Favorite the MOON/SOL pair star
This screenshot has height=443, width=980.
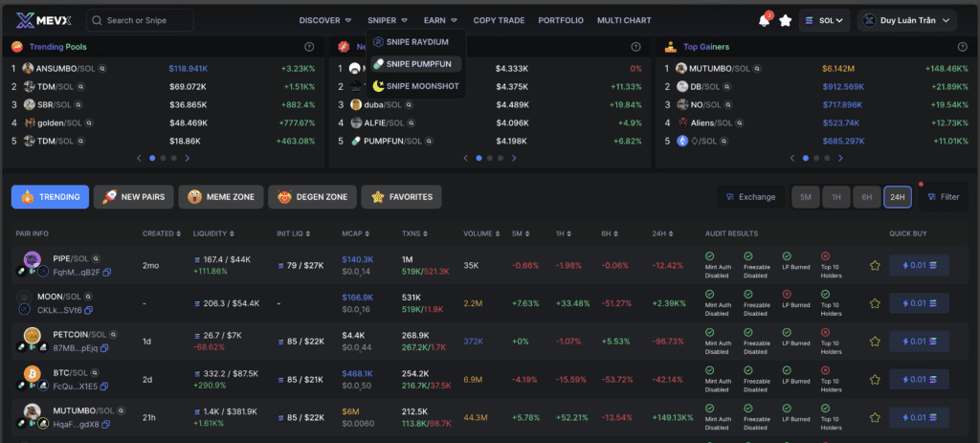pyautogui.click(x=875, y=303)
